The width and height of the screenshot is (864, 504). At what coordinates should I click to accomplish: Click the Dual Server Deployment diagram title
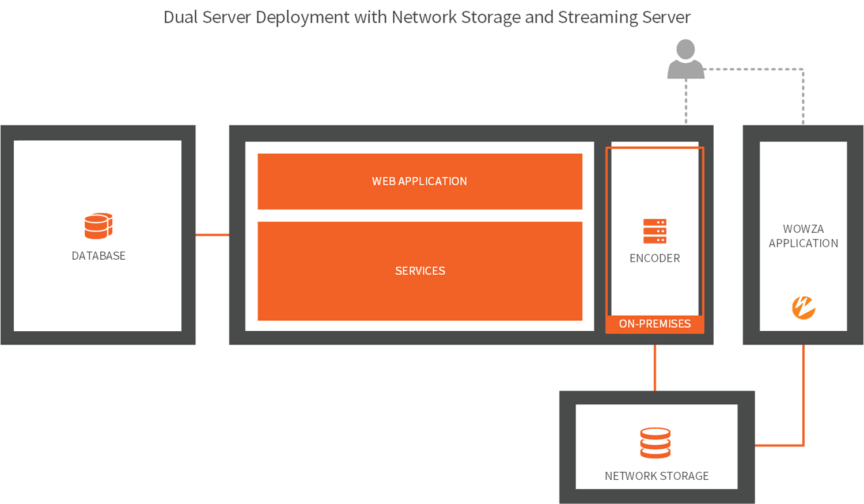pyautogui.click(x=427, y=17)
